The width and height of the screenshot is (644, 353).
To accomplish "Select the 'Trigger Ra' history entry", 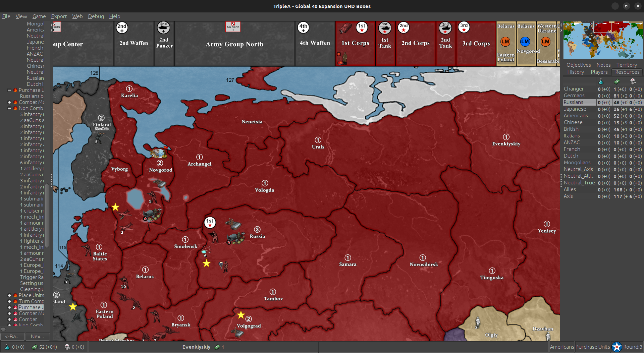I will point(32,277).
